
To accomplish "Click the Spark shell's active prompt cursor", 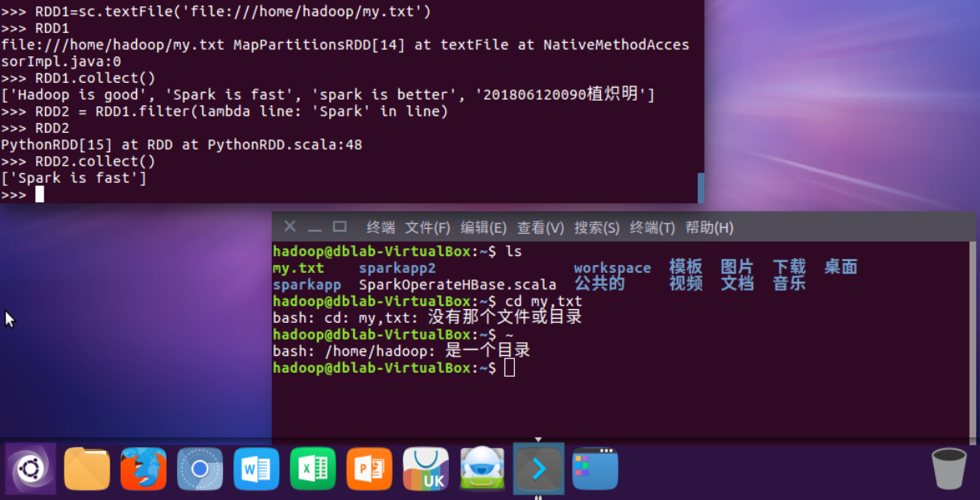I will pos(39,195).
